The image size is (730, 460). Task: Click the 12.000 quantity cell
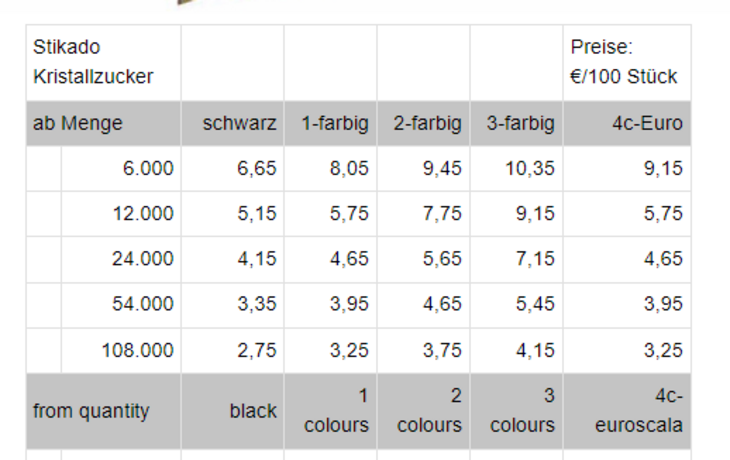(x=121, y=213)
